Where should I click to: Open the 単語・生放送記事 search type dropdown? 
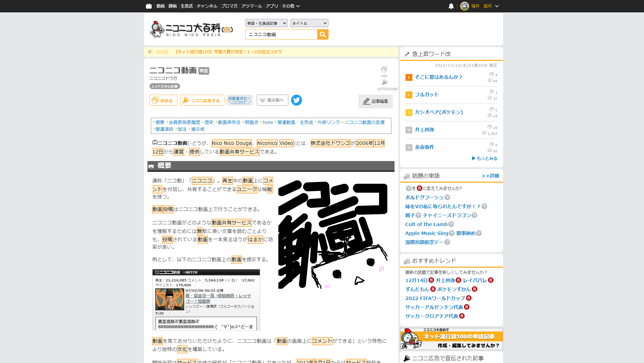pyautogui.click(x=267, y=23)
